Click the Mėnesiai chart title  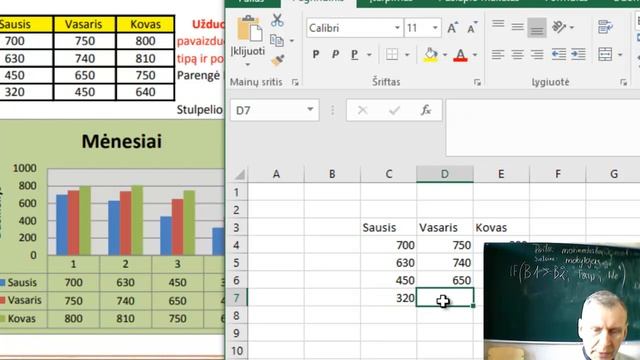(x=122, y=142)
